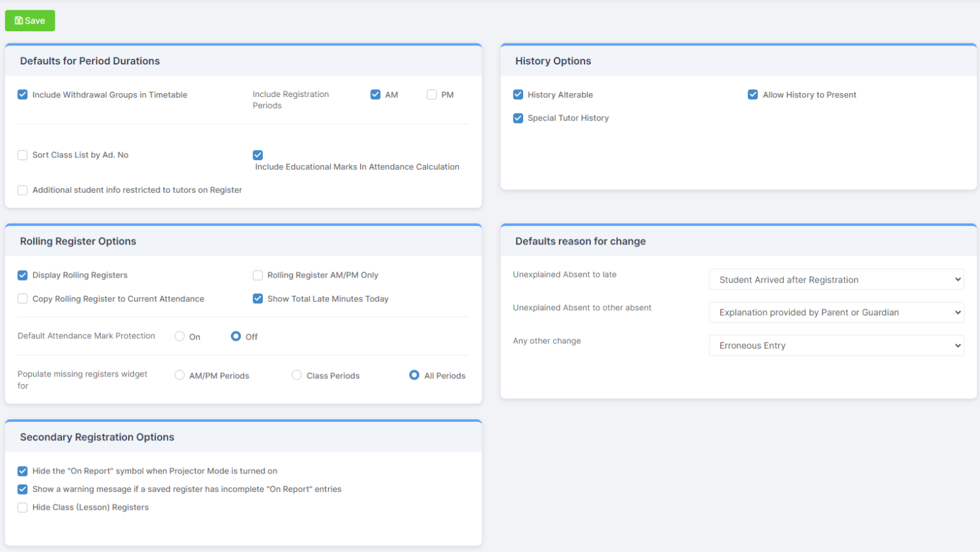
Task: Check Rolling Register AM/PM Only
Action: point(258,275)
